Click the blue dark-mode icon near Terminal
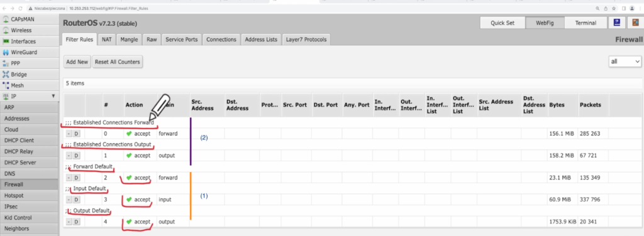Screen dimensions: 644x236 tap(617, 23)
